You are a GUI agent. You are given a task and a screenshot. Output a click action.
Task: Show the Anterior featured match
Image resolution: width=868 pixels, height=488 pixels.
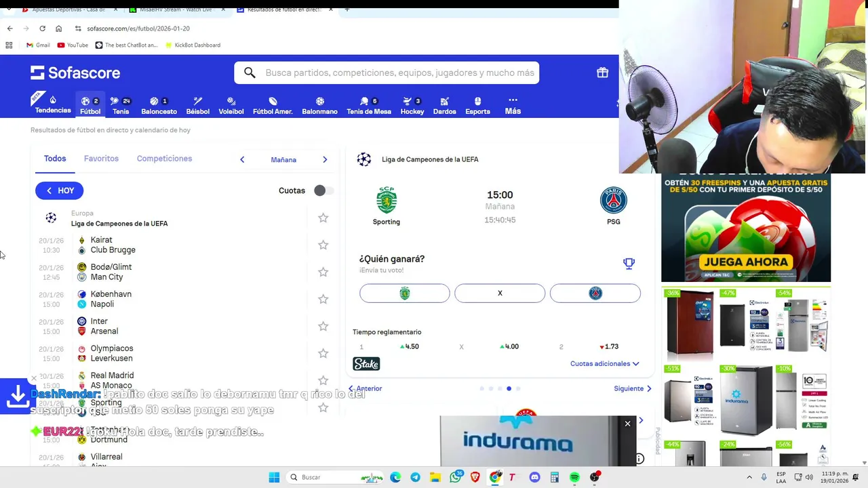click(x=365, y=388)
